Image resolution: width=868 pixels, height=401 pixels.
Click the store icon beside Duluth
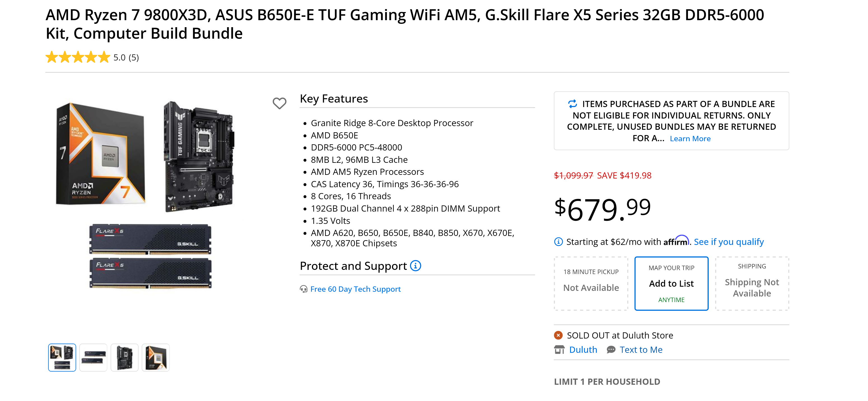point(559,350)
